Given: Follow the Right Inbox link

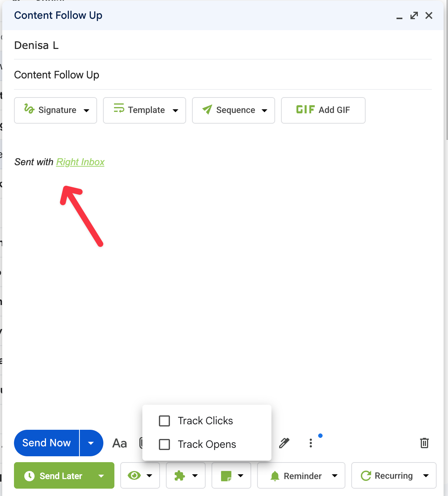Looking at the screenshot, I should point(80,162).
